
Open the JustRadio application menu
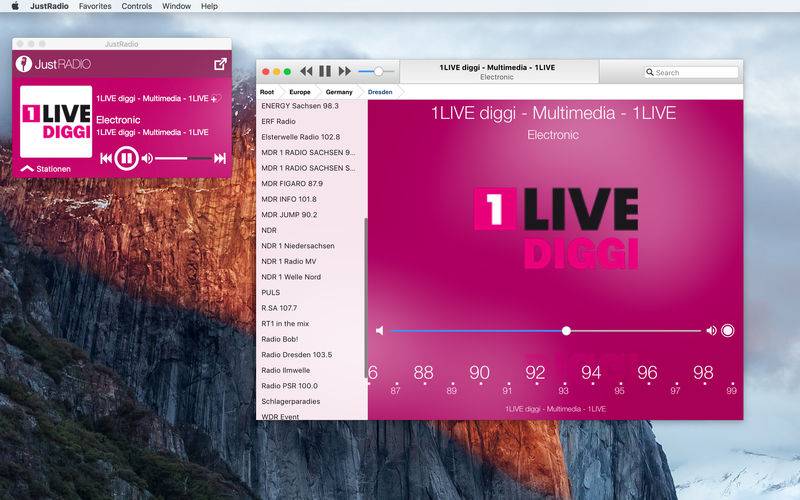pyautogui.click(x=49, y=6)
